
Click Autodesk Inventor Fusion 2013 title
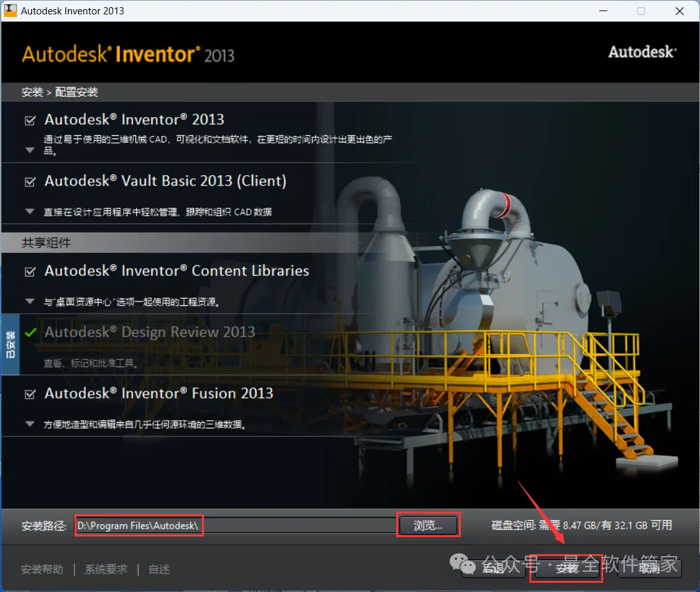point(159,393)
